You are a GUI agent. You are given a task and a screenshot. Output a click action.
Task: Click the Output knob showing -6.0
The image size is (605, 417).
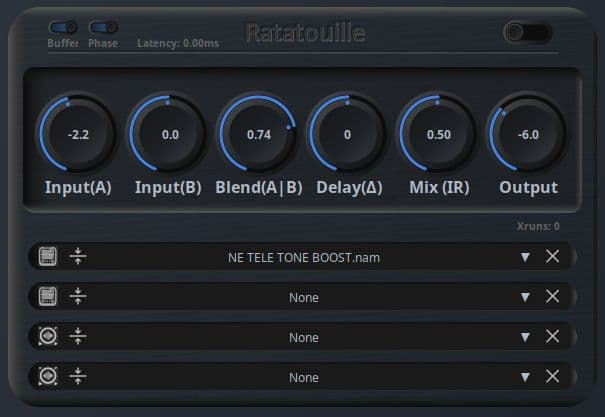(x=528, y=134)
